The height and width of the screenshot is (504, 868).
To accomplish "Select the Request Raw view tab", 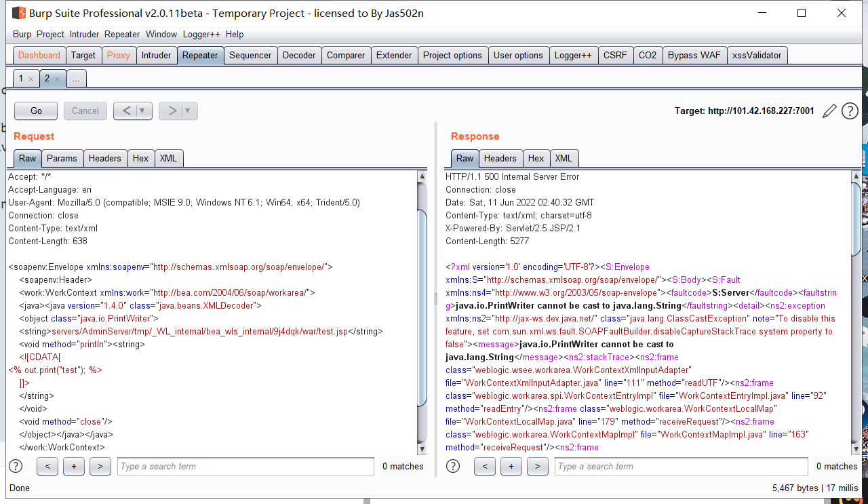I will (x=27, y=158).
